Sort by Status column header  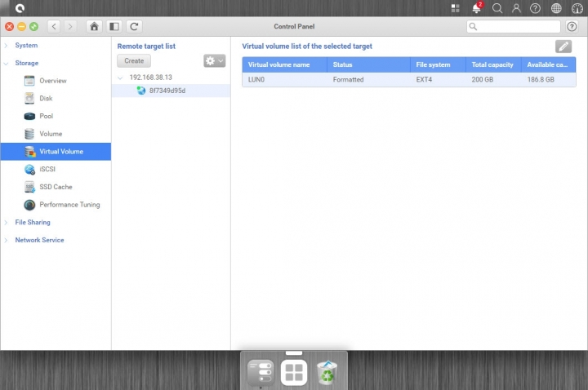click(x=368, y=64)
